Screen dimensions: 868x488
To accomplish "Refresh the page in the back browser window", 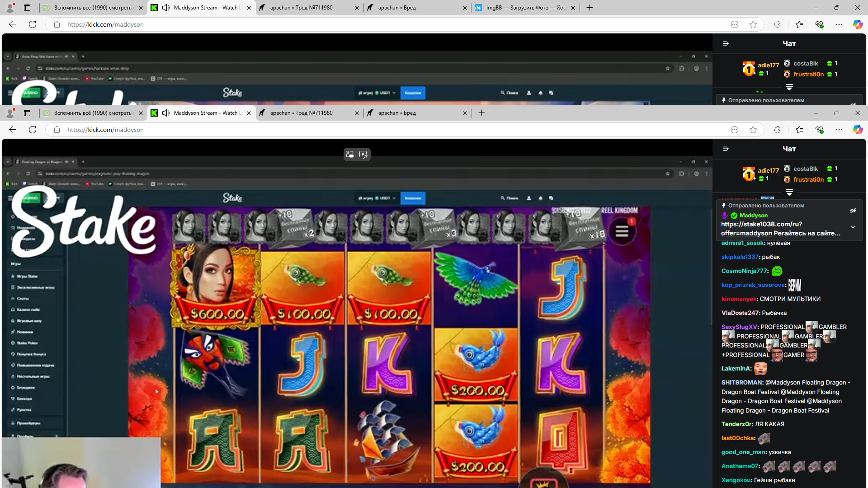I will [33, 24].
